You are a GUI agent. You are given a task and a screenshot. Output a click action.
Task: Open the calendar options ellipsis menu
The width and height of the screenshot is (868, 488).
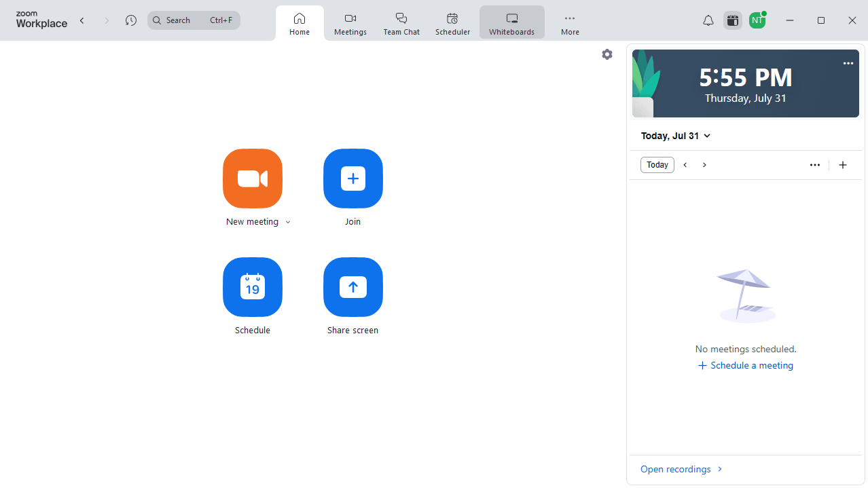[x=814, y=164]
